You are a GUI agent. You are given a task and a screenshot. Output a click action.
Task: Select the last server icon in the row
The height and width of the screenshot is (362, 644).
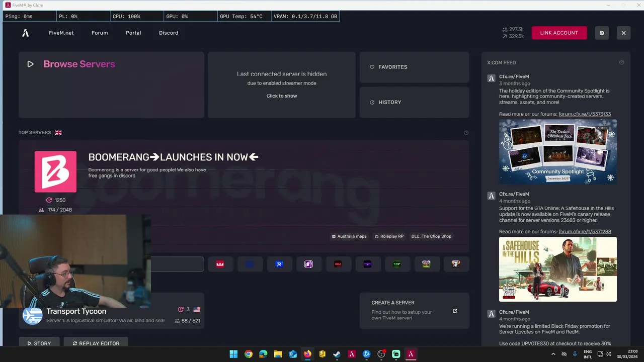pos(456,264)
